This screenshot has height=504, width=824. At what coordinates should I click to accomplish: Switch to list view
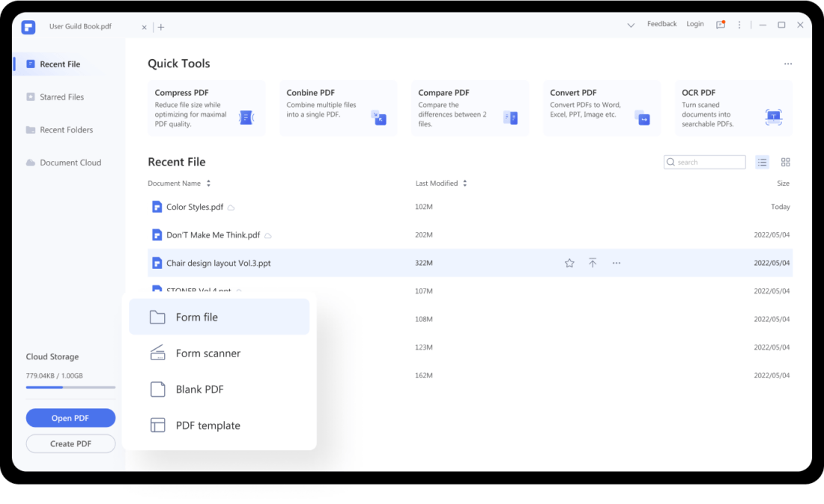click(x=763, y=162)
